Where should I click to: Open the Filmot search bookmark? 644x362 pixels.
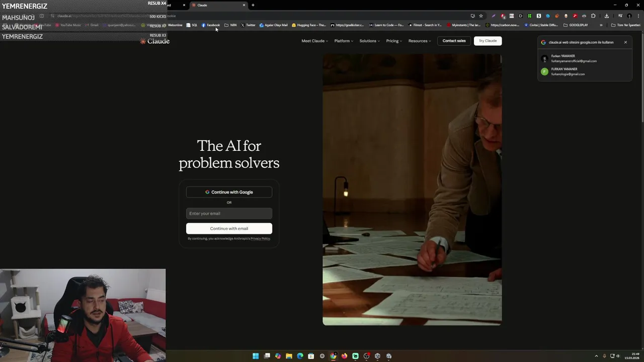(x=425, y=25)
